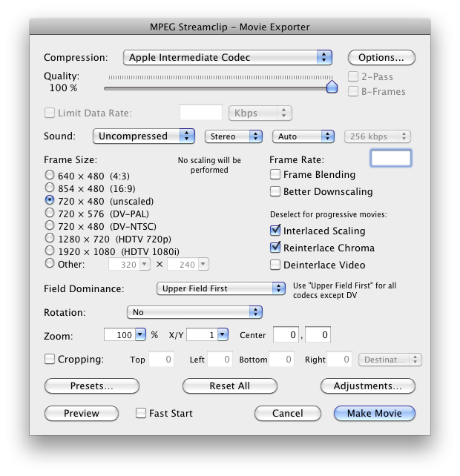Open the X/Y ratio combo arrow
This screenshot has height=476, width=460.
223,335
